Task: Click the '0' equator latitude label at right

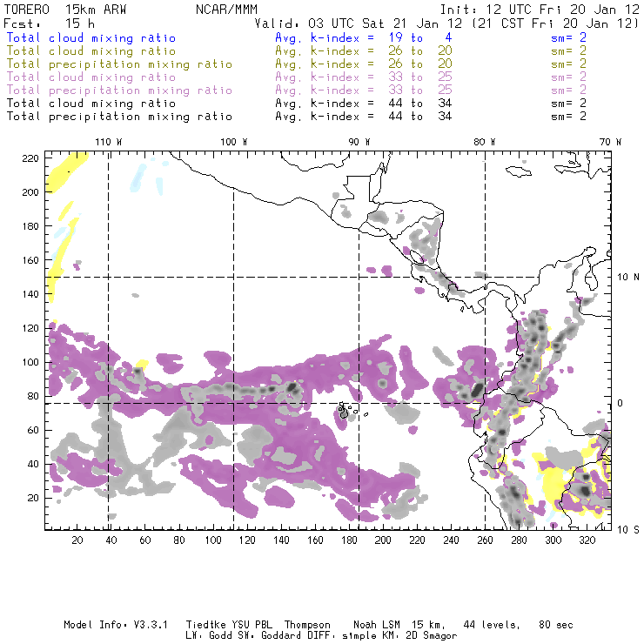Action: (621, 403)
